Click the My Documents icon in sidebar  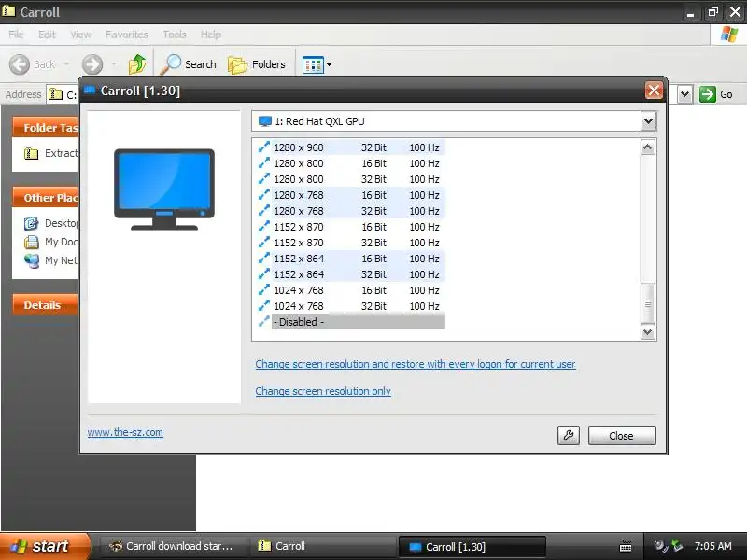tap(32, 242)
